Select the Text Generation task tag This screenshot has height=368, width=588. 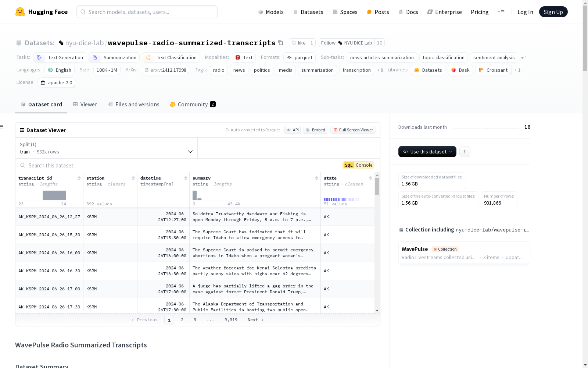tap(60, 57)
